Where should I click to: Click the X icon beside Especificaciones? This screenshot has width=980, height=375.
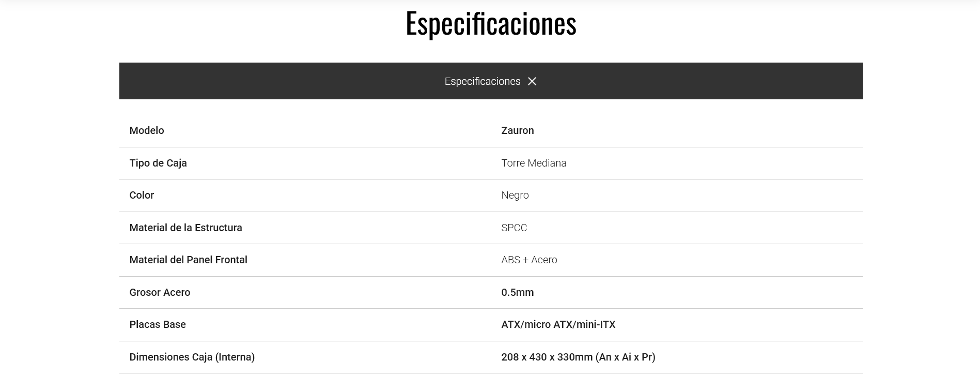(x=532, y=81)
